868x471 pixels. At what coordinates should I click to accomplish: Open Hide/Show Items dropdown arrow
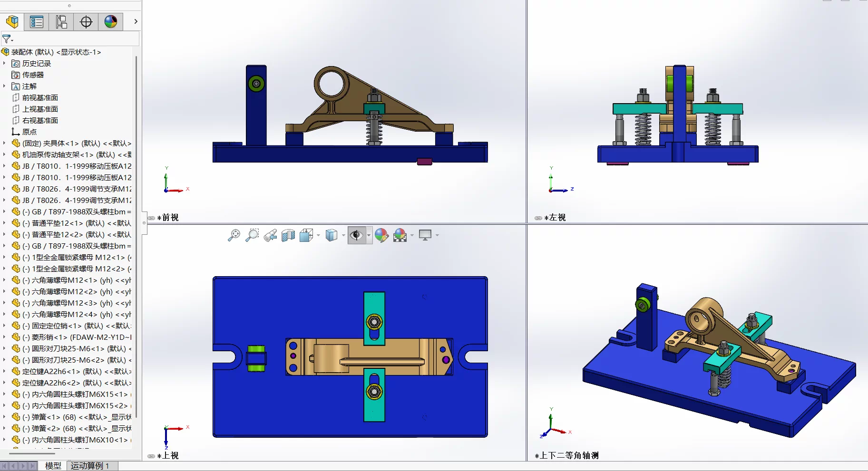(x=369, y=235)
